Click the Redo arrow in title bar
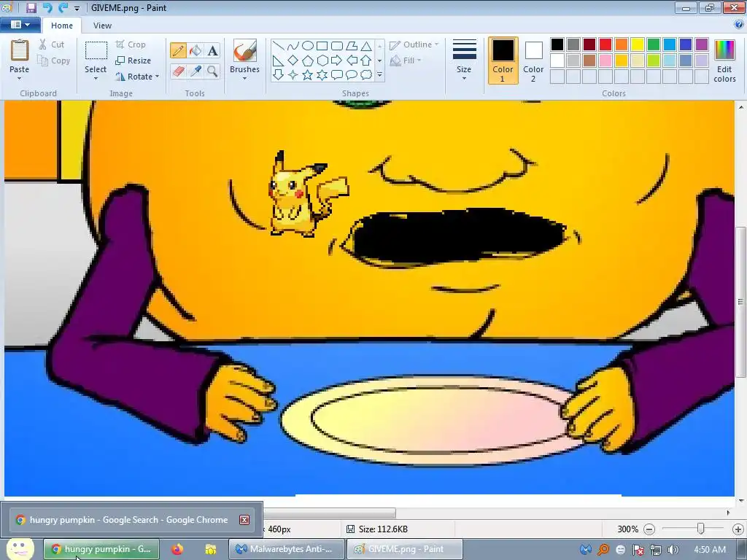 63,8
